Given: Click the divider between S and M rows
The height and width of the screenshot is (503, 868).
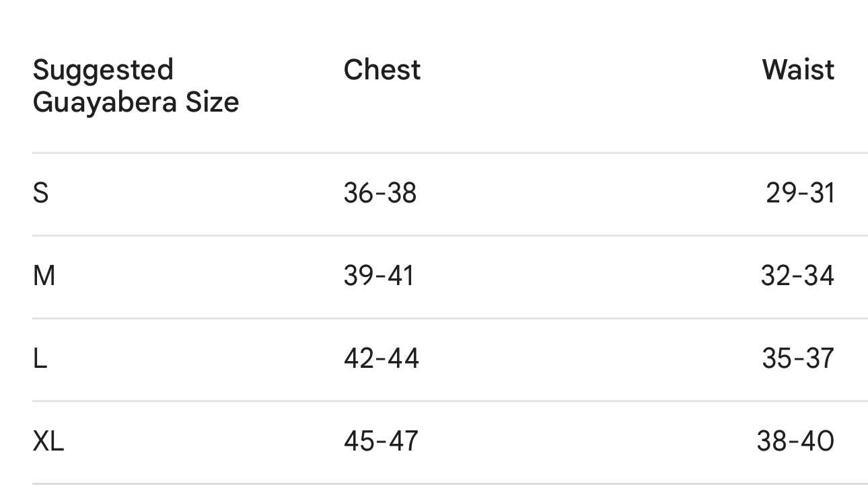Looking at the screenshot, I should pos(449,235).
